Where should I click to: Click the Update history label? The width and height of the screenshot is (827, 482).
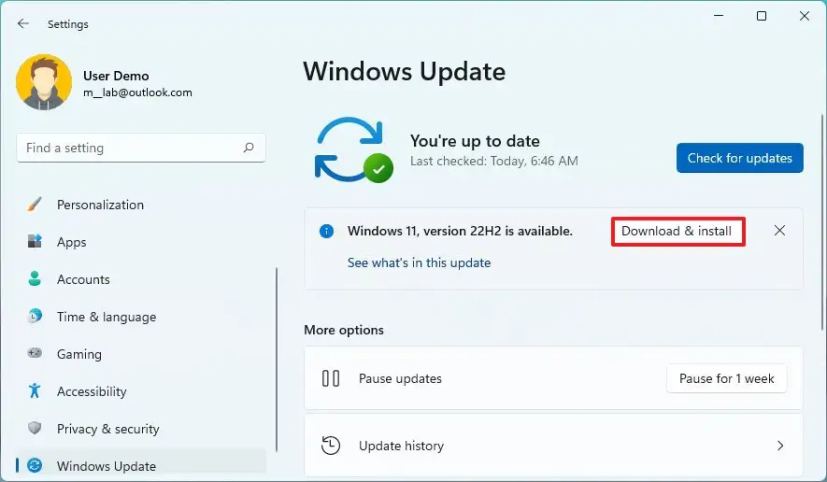(x=401, y=446)
